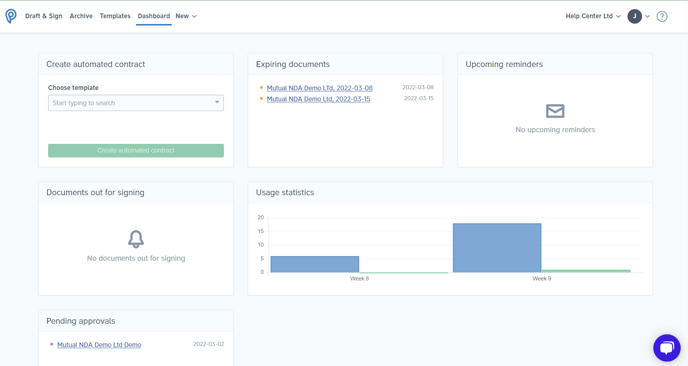The image size is (688, 366).
Task: Click the Week 8 blue bar
Action: tap(315, 264)
